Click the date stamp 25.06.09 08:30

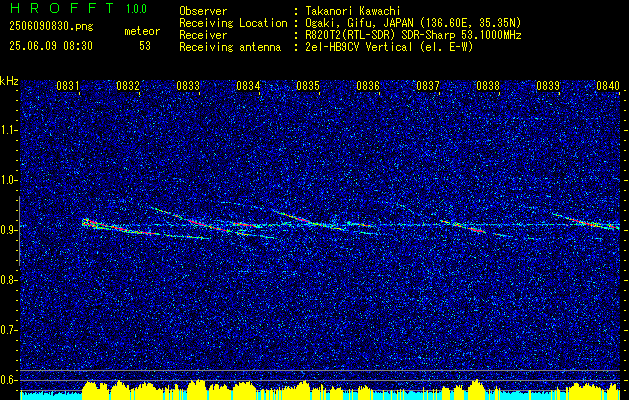pyautogui.click(x=51, y=46)
